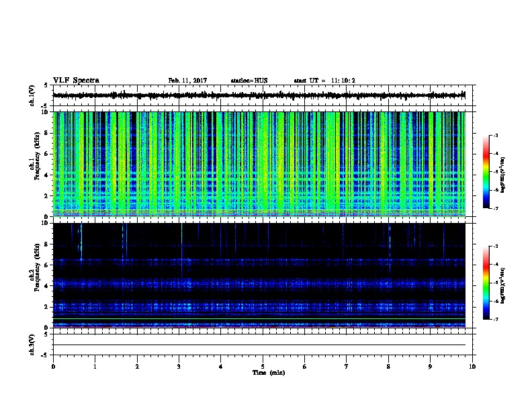Click the "start UT = 11:10: 2" text

point(324,81)
